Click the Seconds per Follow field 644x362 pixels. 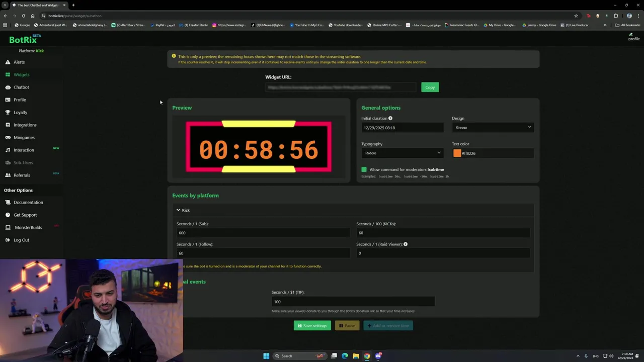pyautogui.click(x=263, y=253)
